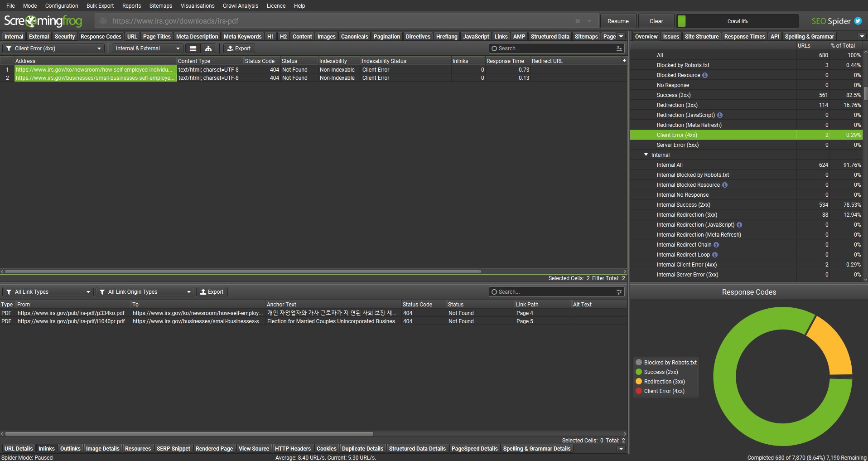868x461 pixels.
Task: Switch to tree view icon
Action: 208,49
